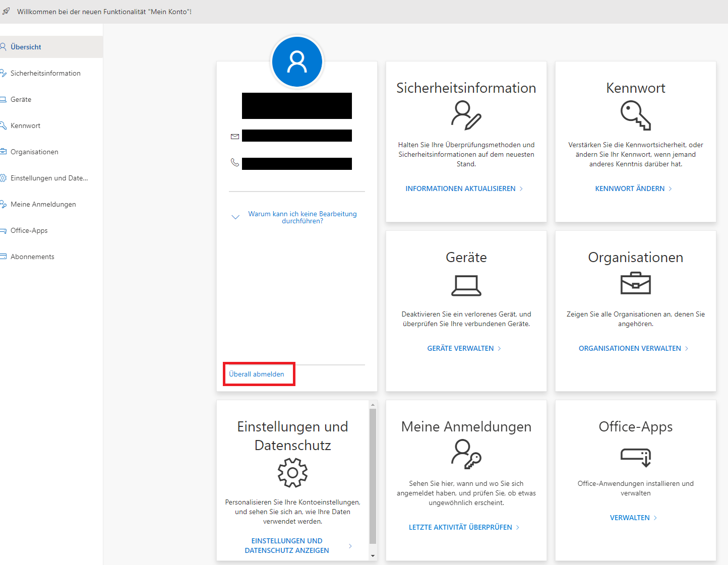Click Office-Apps card heading
Viewport: 728px width, 565px height.
click(636, 426)
